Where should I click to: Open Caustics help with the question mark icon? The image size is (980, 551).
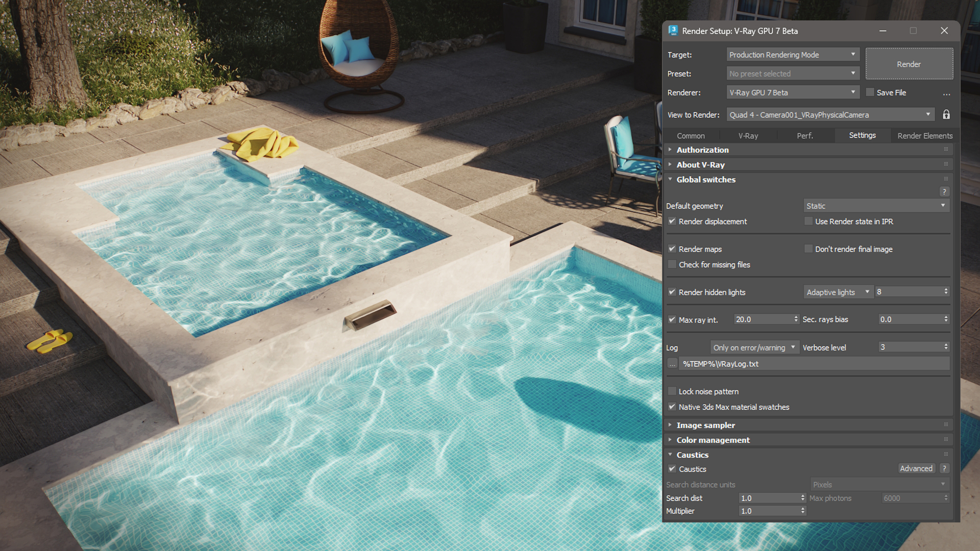point(944,468)
